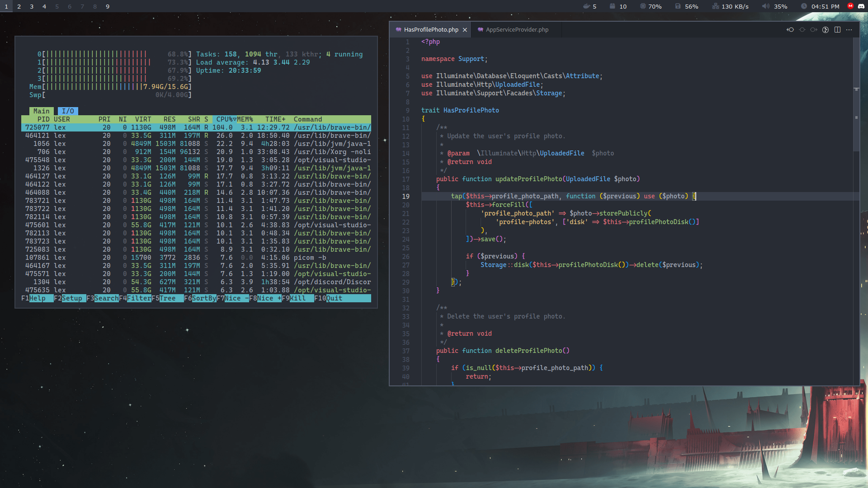
Task: Click the Split Editor icon
Action: 837,30
